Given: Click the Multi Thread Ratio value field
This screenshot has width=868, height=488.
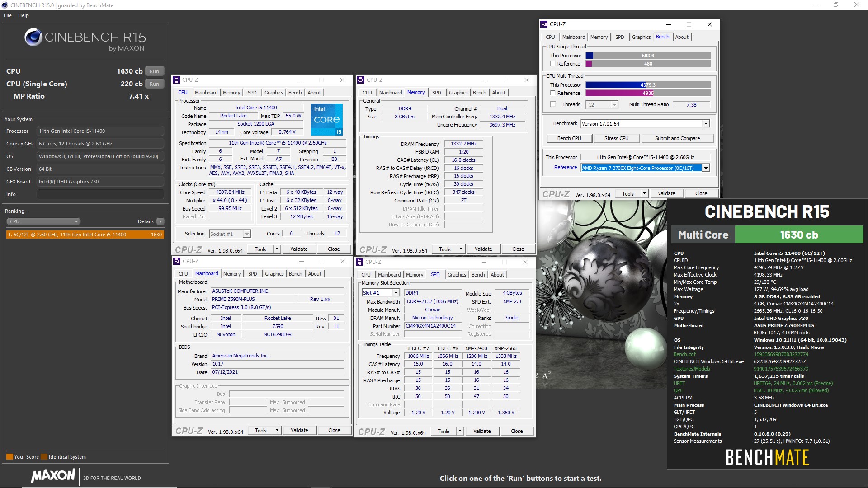Looking at the screenshot, I should pos(691,104).
